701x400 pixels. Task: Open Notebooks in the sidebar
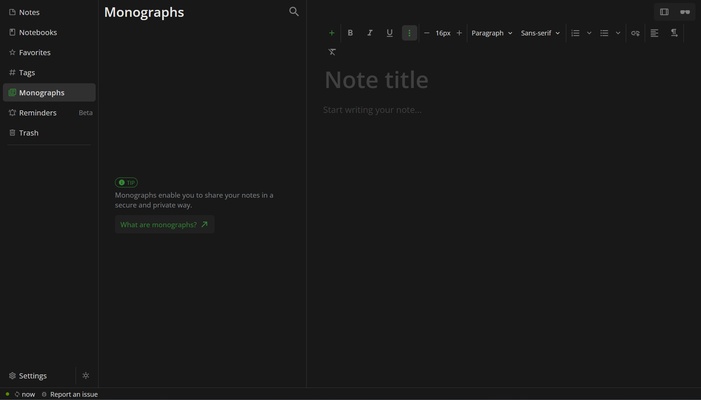click(49, 32)
